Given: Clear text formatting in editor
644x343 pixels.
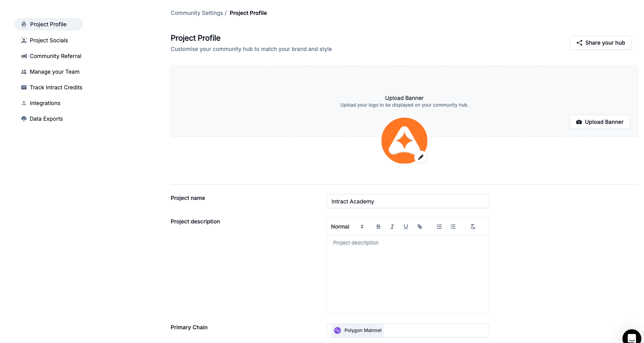Looking at the screenshot, I should (473, 227).
